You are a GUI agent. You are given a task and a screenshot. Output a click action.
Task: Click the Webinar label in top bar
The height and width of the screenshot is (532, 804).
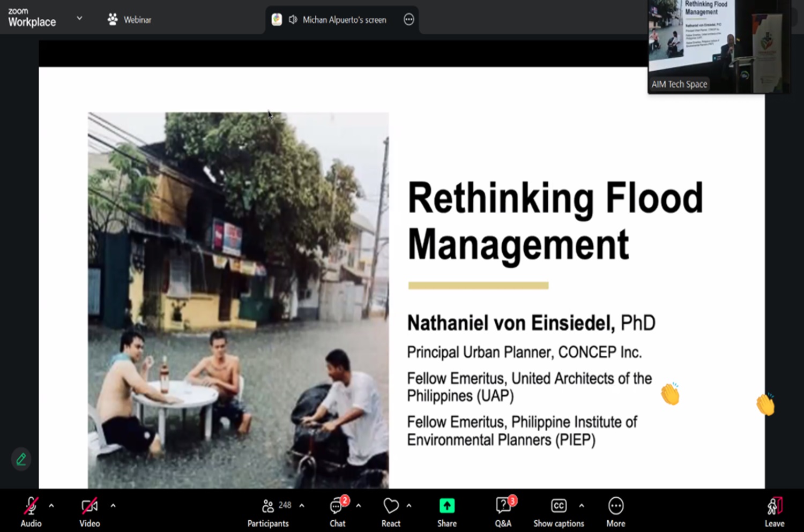point(137,20)
